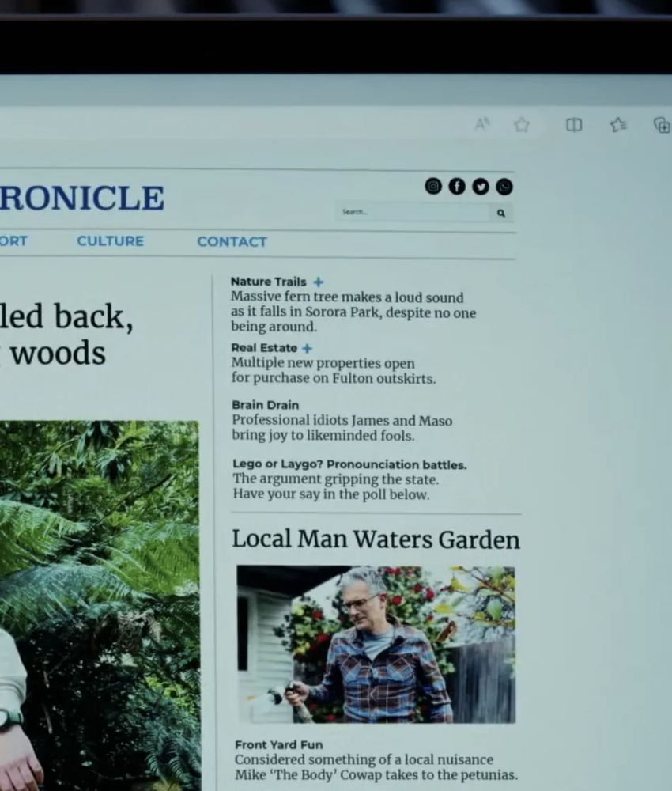The image size is (672, 791).
Task: Focus the Search input field
Action: 413,212
